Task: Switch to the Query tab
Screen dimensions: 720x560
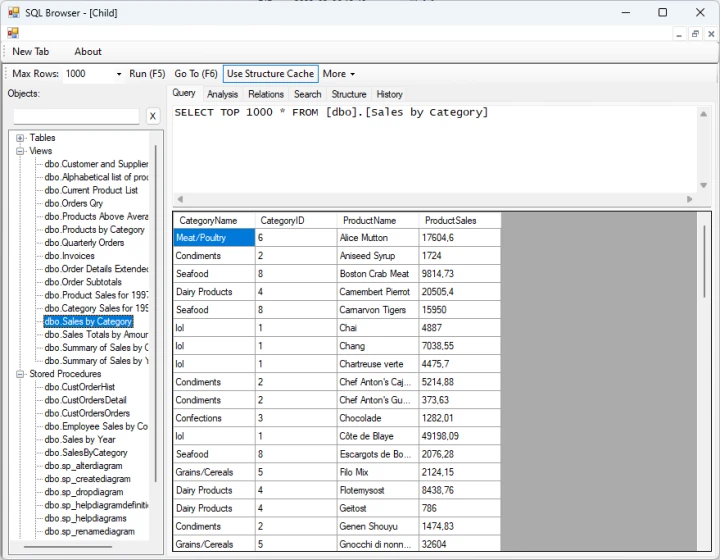Action: 184,93
